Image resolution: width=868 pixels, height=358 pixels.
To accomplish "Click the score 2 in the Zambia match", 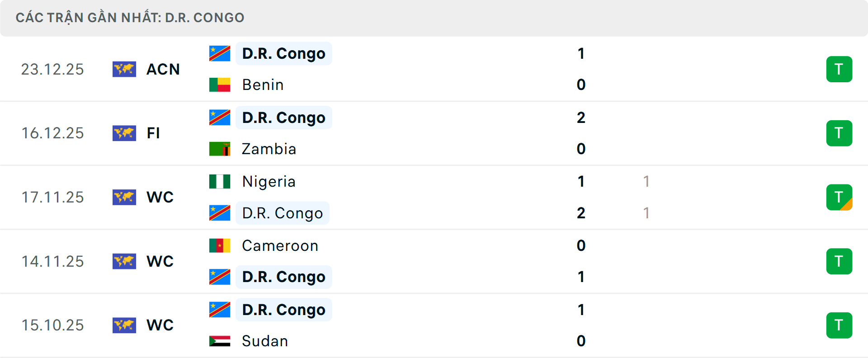I will click(581, 118).
